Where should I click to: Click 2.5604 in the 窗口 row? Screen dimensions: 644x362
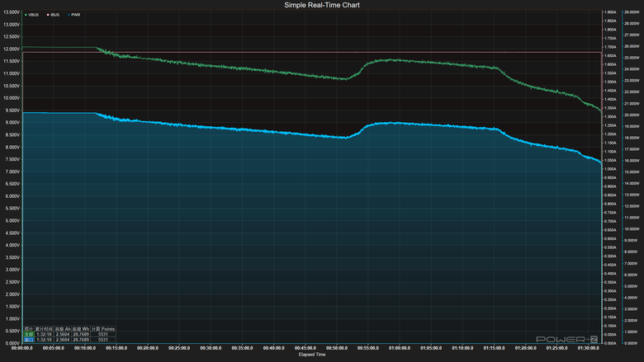point(63,340)
